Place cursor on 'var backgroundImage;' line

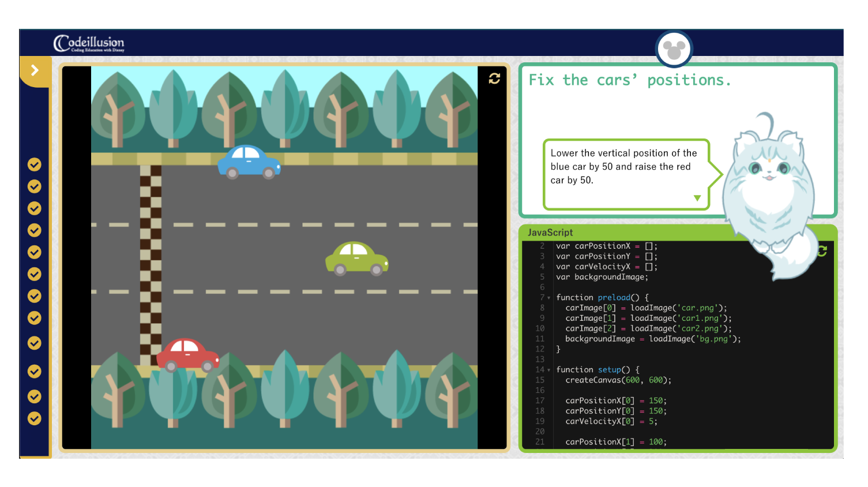point(602,277)
